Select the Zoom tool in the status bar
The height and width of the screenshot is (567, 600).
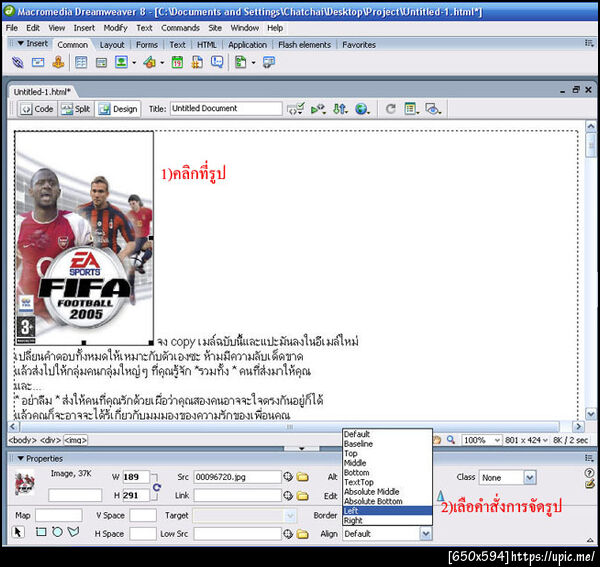[x=451, y=440]
